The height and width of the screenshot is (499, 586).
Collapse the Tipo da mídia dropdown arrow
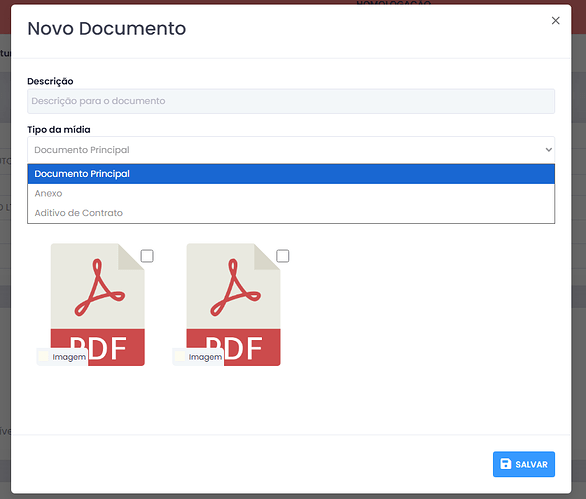[548, 150]
